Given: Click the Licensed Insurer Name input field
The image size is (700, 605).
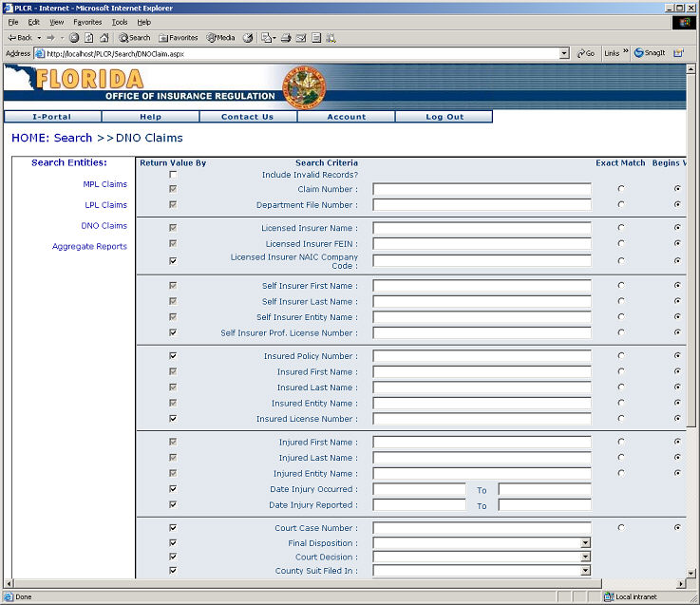Looking at the screenshot, I should point(482,229).
